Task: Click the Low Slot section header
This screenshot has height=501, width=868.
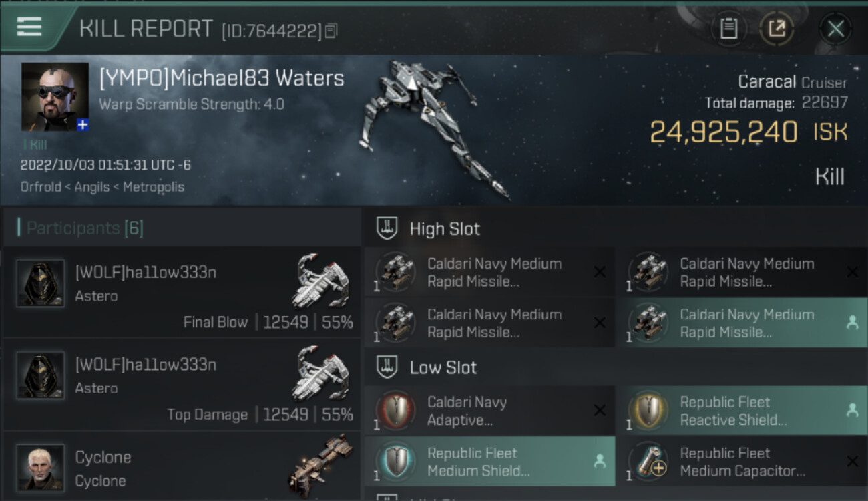Action: [443, 367]
